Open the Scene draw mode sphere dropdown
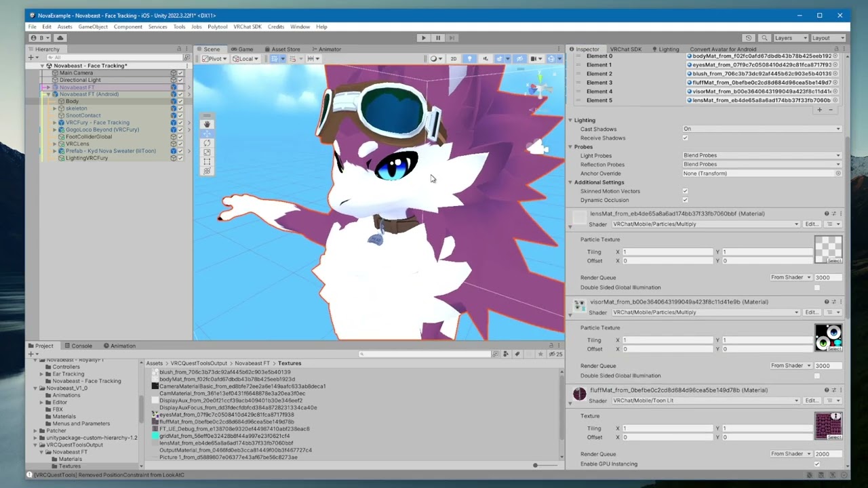The height and width of the screenshot is (488, 868). [435, 59]
